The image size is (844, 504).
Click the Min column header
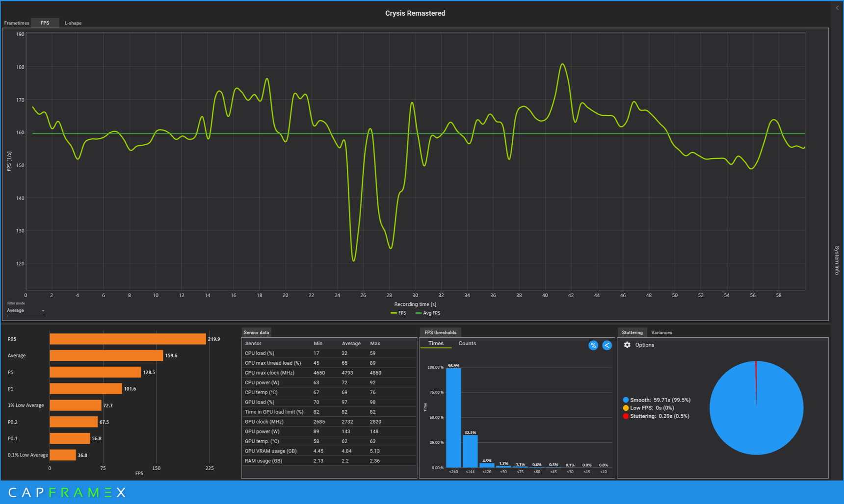(318, 344)
